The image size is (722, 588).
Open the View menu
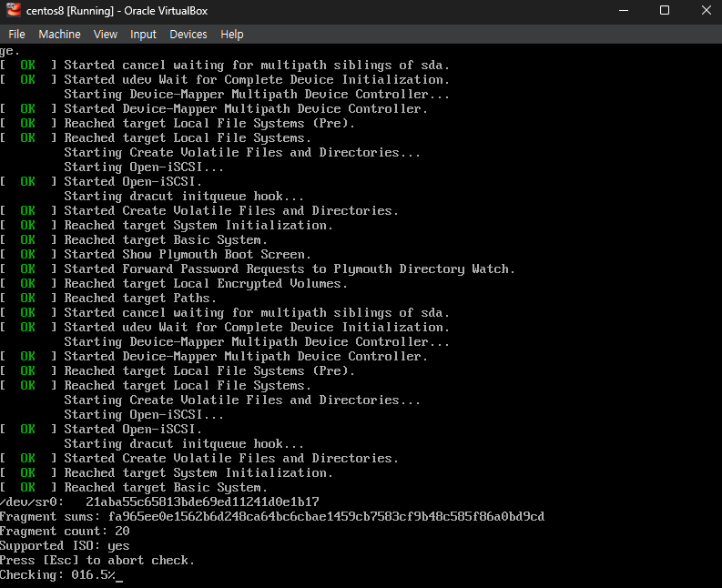[106, 34]
